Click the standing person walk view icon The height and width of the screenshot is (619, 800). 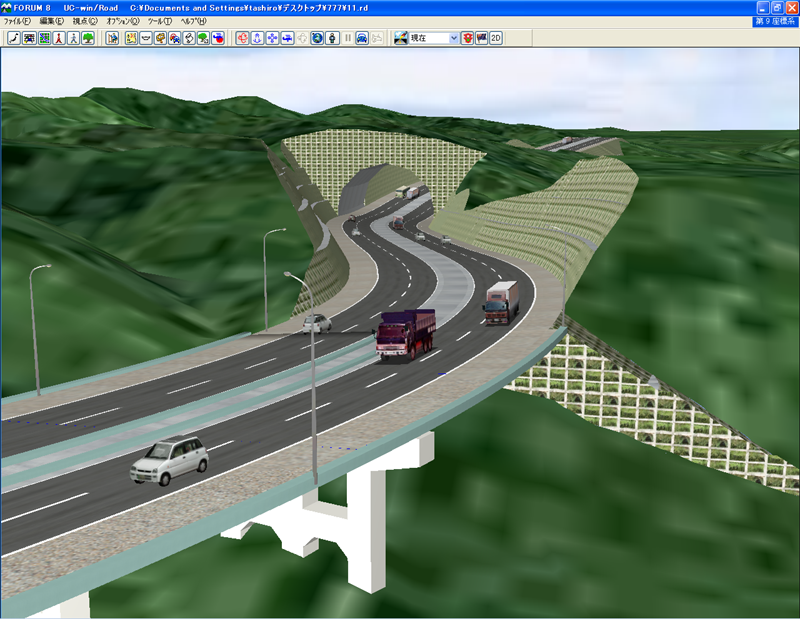point(332,38)
